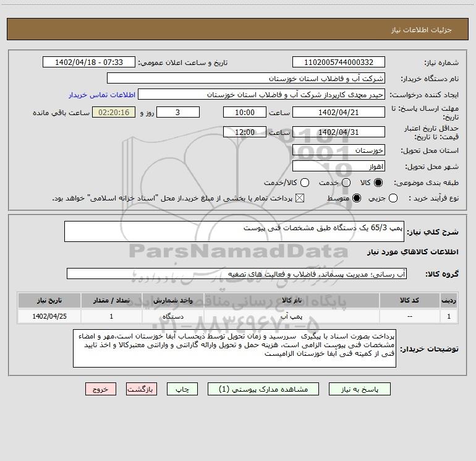Image resolution: width=476 pixels, height=461 pixels.
Task: Select the خدمت radio button
Action: (x=346, y=183)
